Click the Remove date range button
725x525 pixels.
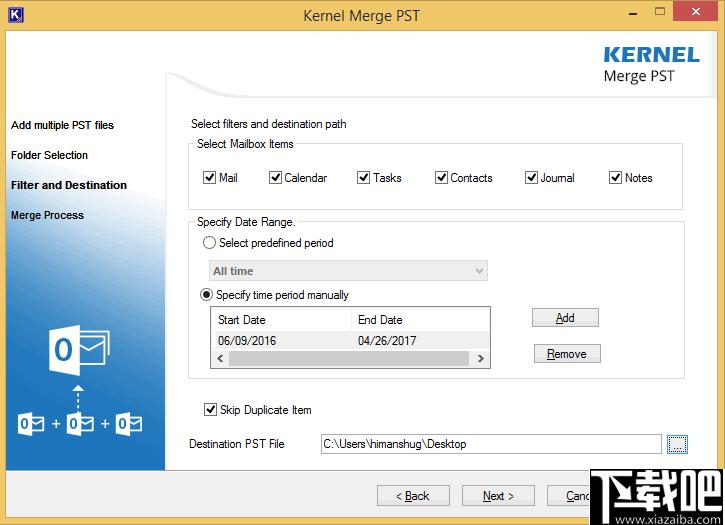click(567, 354)
